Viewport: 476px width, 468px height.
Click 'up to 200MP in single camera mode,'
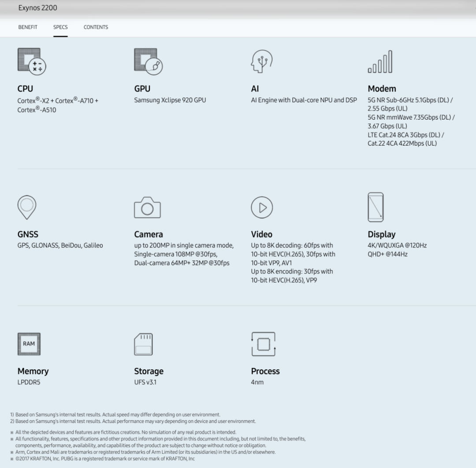184,246
